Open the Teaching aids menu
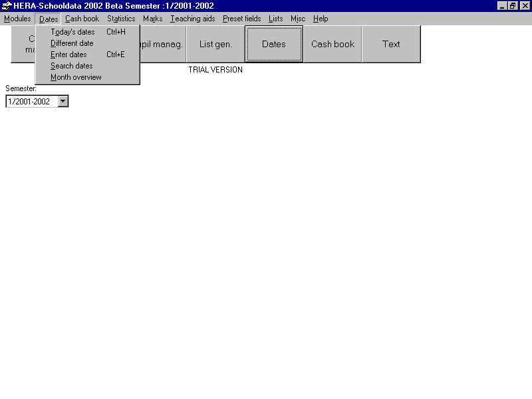532x399 pixels. tap(193, 19)
